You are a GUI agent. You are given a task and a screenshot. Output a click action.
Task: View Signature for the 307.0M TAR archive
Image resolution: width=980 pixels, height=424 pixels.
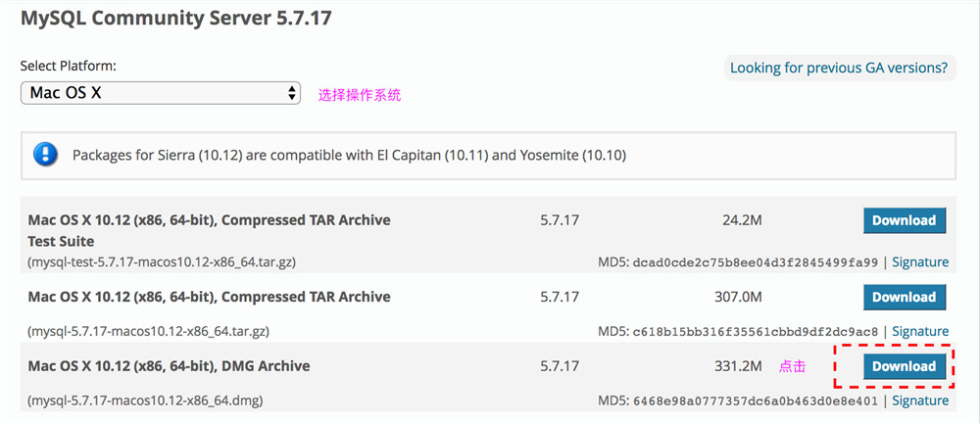(920, 331)
